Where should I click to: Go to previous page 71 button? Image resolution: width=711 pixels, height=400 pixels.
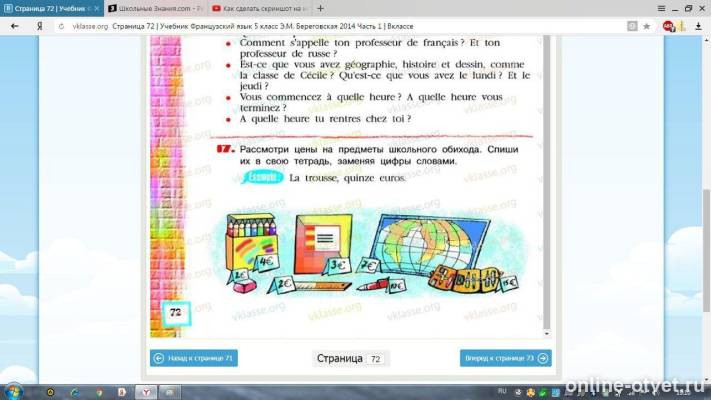(x=194, y=358)
